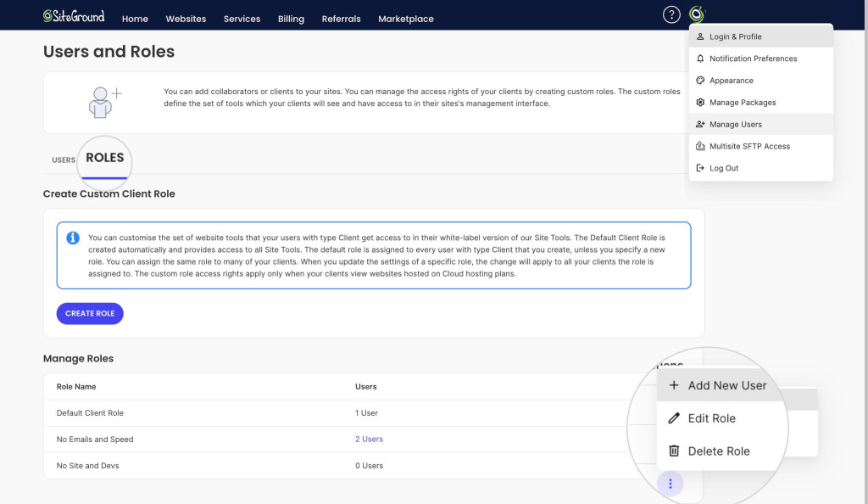Choose Login & Profile from dropdown
Screen dimensions: 868x504
coord(760,36)
